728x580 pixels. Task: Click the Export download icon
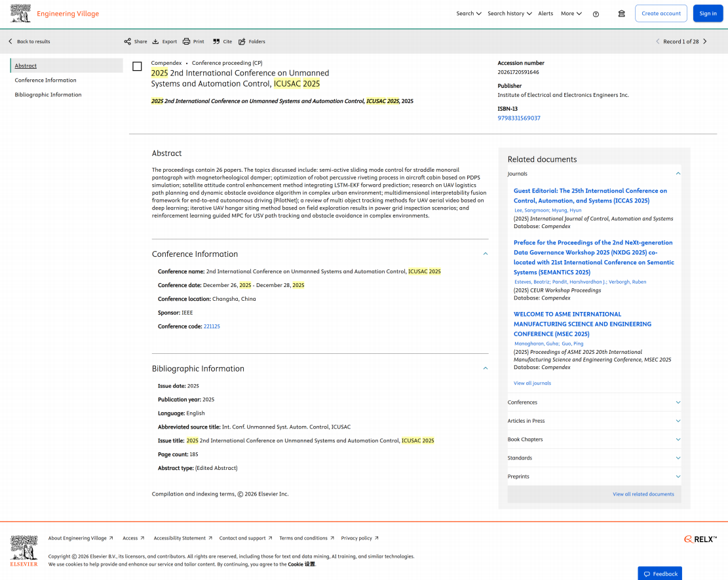tap(155, 41)
